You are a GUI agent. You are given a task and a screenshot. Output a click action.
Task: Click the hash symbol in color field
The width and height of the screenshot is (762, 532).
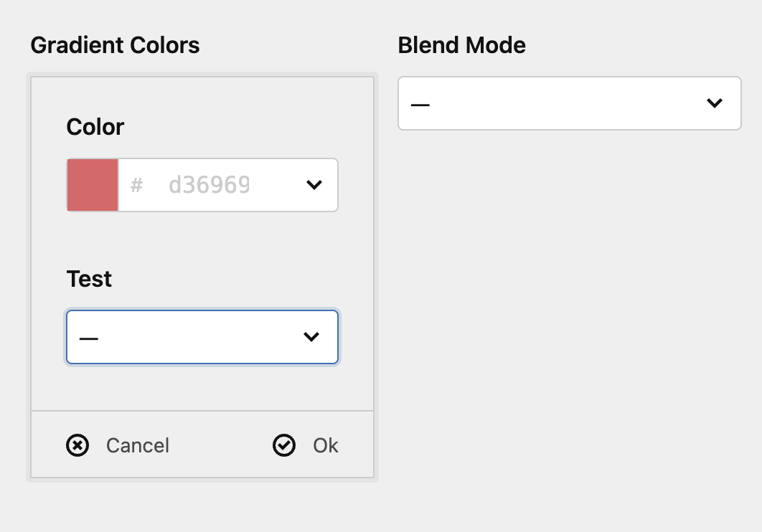[x=136, y=185]
